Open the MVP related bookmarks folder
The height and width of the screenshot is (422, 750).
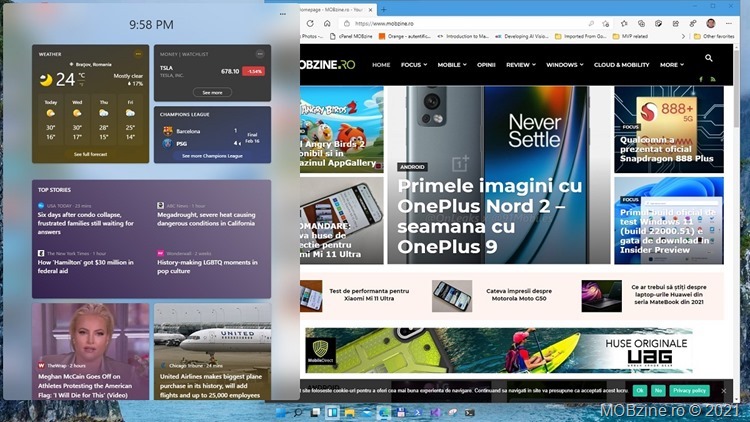tap(630, 36)
